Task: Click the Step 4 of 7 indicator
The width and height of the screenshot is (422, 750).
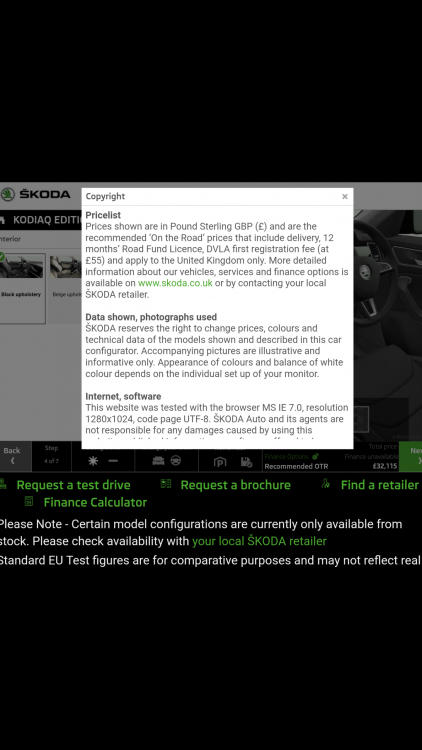Action: pos(51,454)
